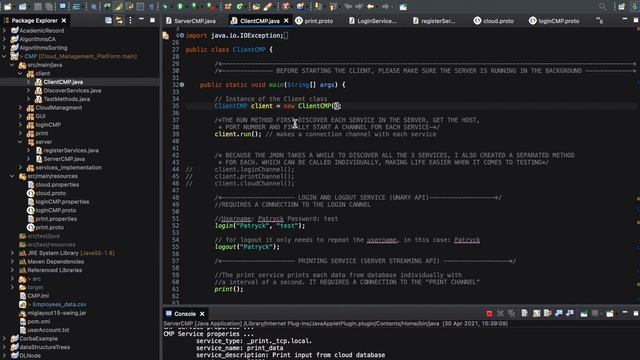The height and width of the screenshot is (360, 640).
Task: Close the Package Explorer view tab
Action: point(64,20)
